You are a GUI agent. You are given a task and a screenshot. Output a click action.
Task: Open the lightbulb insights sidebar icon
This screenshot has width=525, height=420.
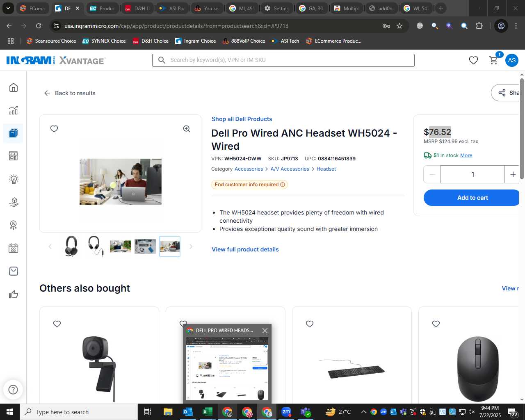point(14,179)
